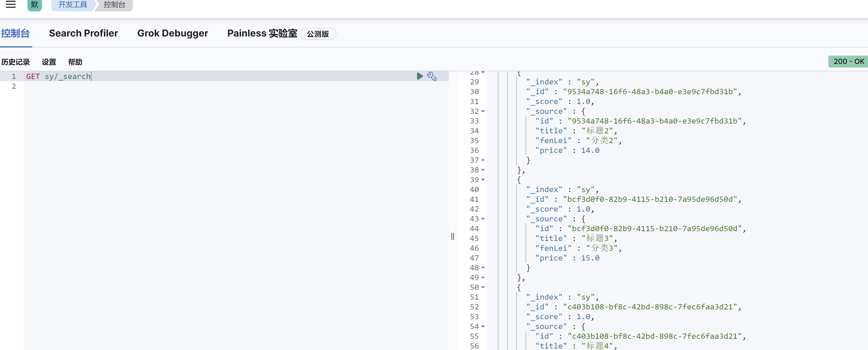Fold _source block at line 54
Screen dimensions: 868x350
pyautogui.click(x=483, y=326)
